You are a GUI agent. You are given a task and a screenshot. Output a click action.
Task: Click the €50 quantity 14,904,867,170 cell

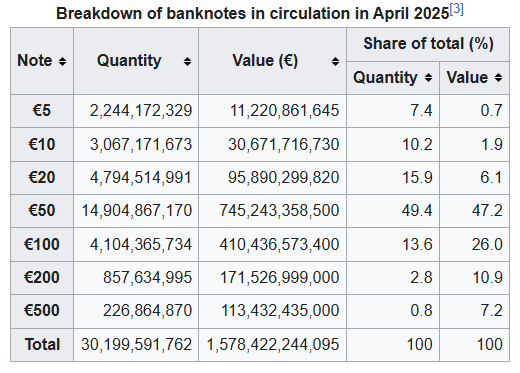[x=136, y=211]
